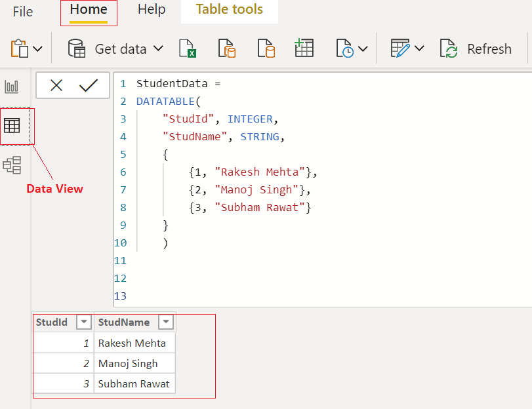This screenshot has width=532, height=409.
Task: Click the StudId cell with value 1
Action: click(x=64, y=343)
